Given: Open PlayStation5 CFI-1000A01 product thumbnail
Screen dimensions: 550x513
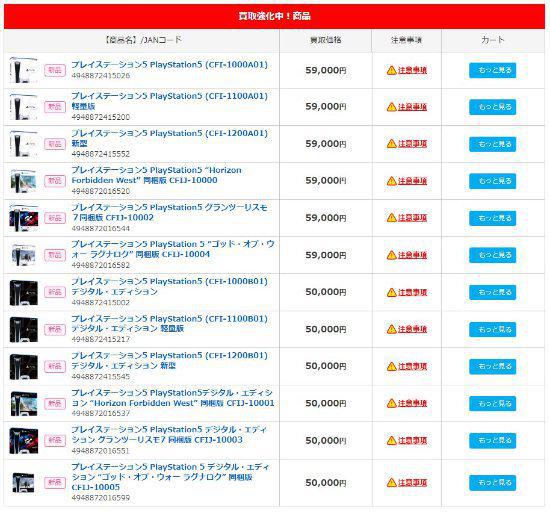Looking at the screenshot, I should [x=23, y=70].
